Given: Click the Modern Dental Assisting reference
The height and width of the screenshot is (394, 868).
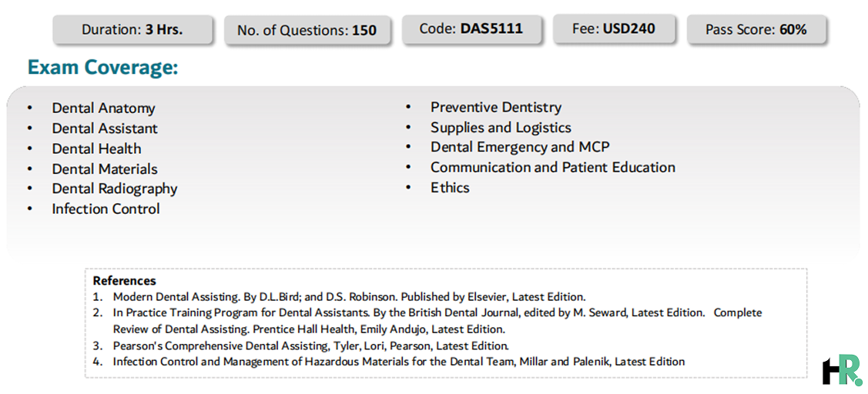Looking at the screenshot, I should pyautogui.click(x=349, y=296).
